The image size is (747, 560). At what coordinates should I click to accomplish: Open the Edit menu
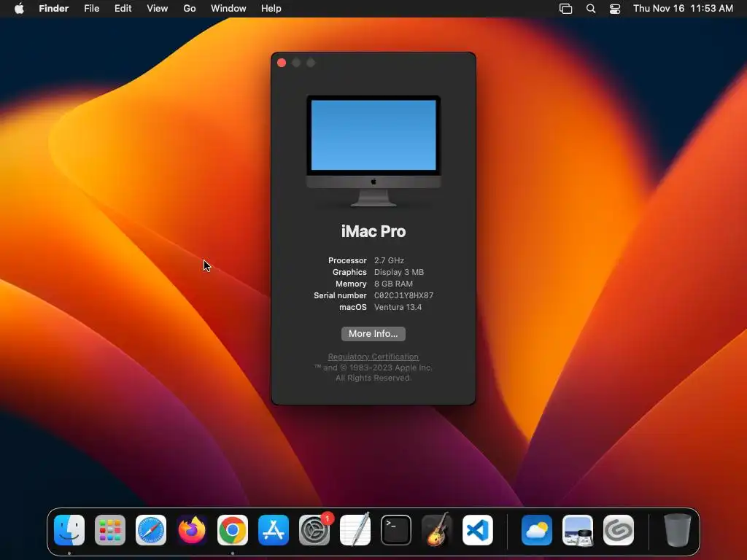(123, 9)
